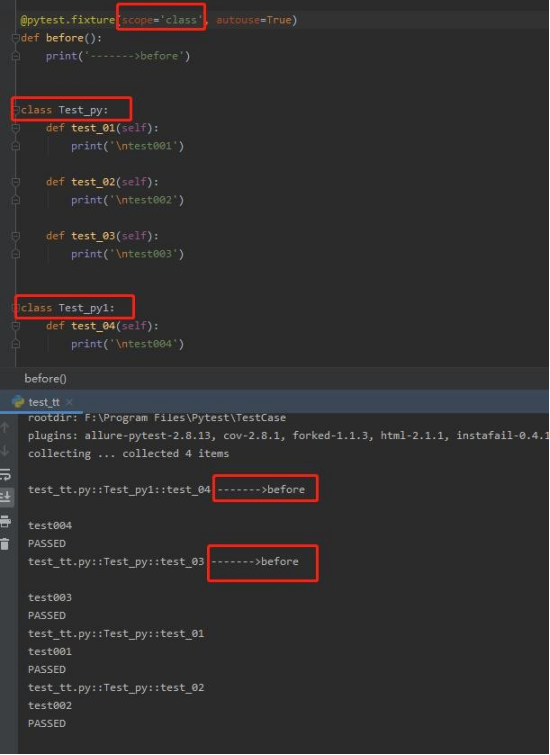Screen dimensions: 550x755
Task: Click test_tt.py::Test_py::test_02 output line
Action: point(116,687)
